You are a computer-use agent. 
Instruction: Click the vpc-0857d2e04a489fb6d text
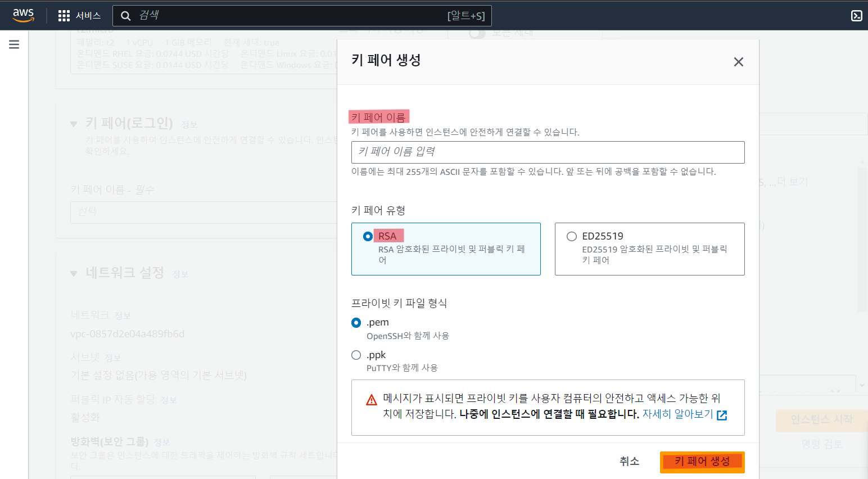(x=127, y=334)
